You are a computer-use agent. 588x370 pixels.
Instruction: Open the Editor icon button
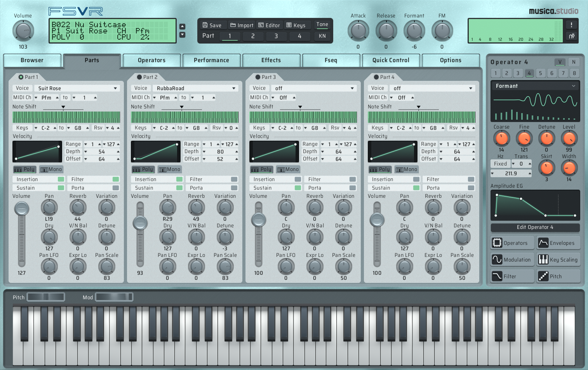coord(269,25)
